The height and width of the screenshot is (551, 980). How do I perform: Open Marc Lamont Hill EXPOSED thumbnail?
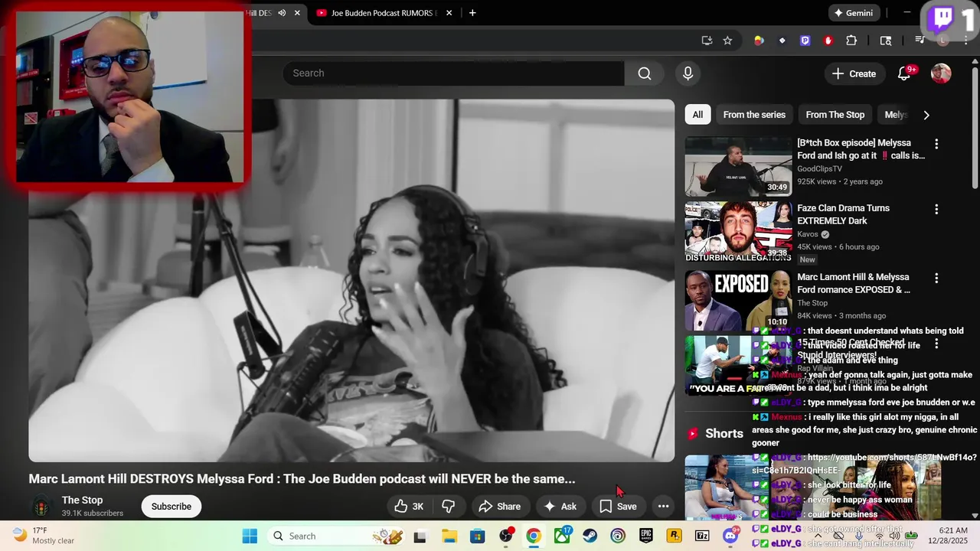coord(738,300)
